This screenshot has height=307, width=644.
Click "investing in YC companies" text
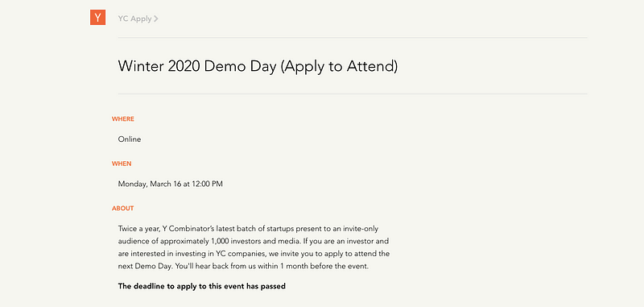(209, 254)
